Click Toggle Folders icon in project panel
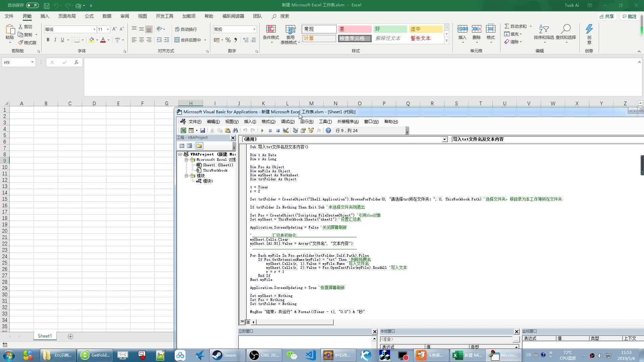644x362 pixels. click(x=199, y=146)
